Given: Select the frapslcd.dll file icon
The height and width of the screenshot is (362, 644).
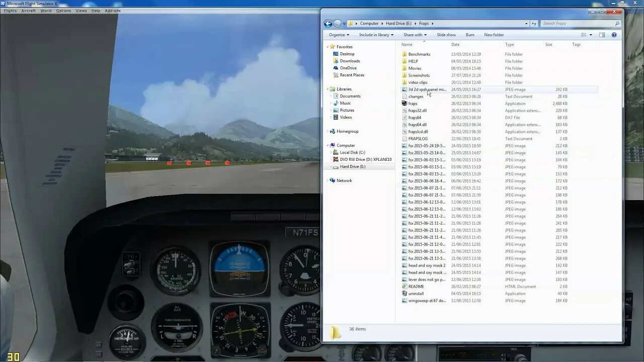Looking at the screenshot, I should 405,131.
